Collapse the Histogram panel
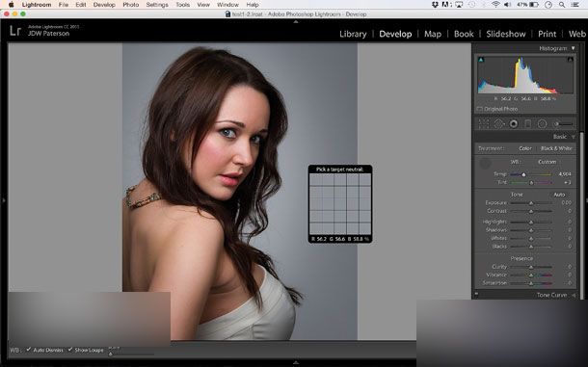This screenshot has height=367, width=588. [573, 48]
